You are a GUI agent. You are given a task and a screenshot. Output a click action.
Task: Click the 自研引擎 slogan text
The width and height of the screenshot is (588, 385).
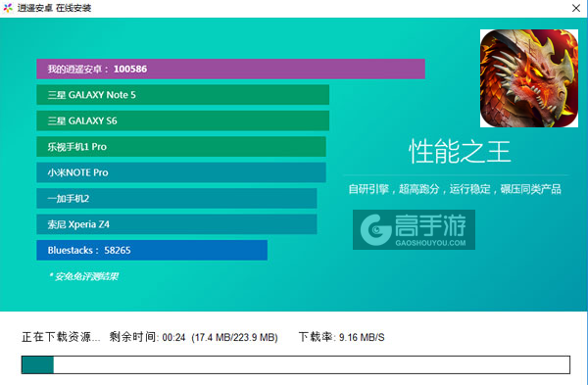pyautogui.click(x=455, y=189)
